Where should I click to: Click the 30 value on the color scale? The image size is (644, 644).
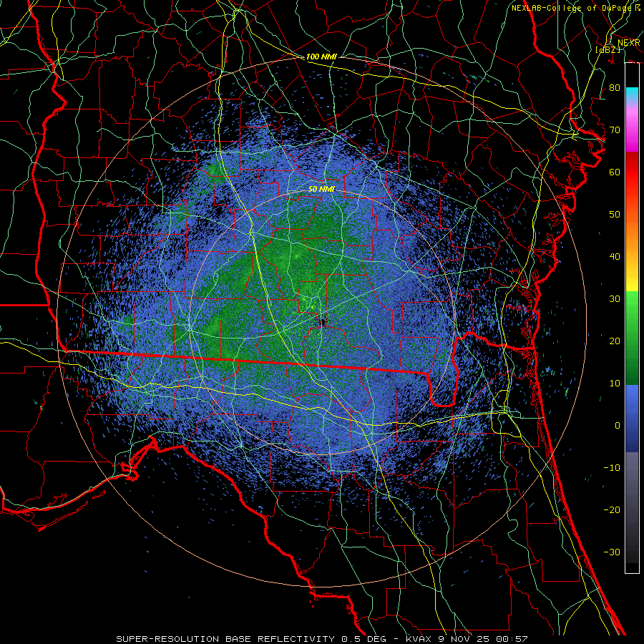pos(615,299)
